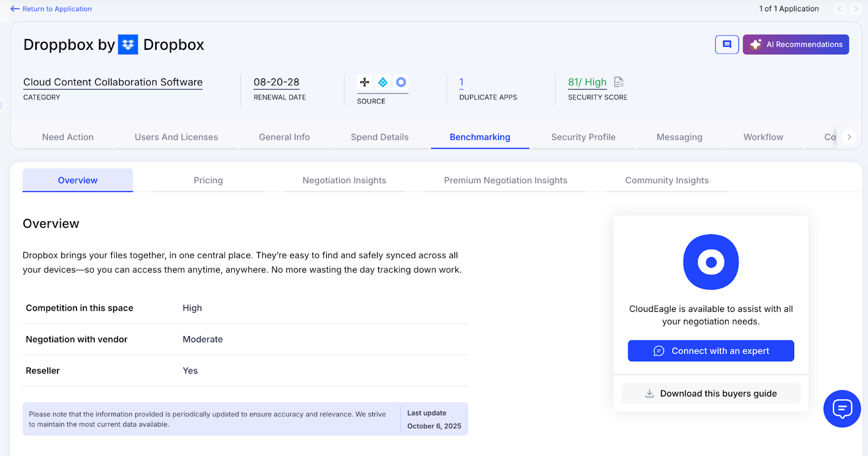Open AI Recommendations

point(796,44)
